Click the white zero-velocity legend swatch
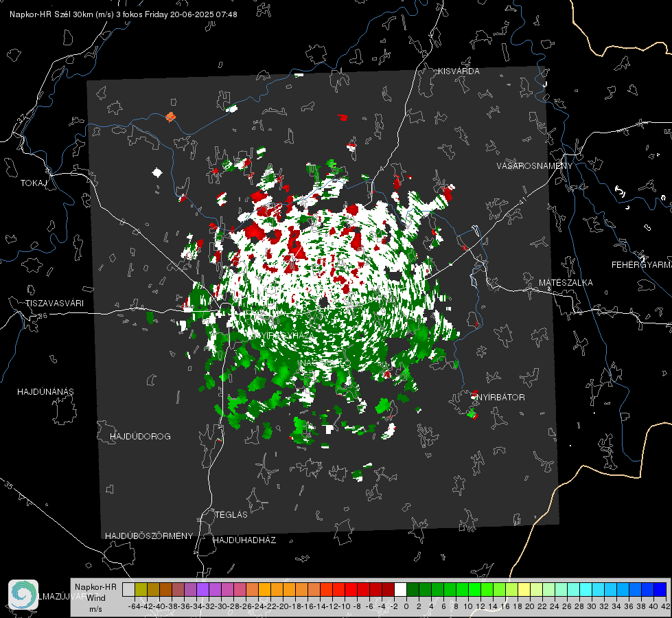Image resolution: width=672 pixels, height=618 pixels. pos(400,589)
